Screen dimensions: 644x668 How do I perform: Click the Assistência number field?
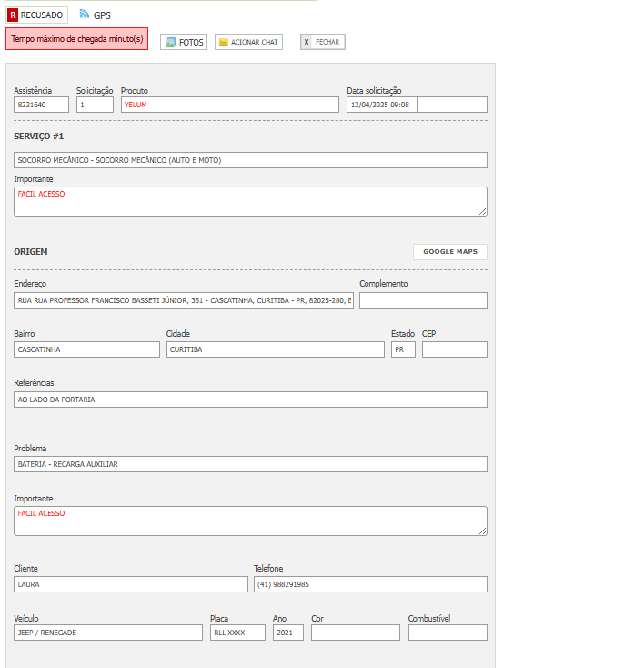[41, 105]
